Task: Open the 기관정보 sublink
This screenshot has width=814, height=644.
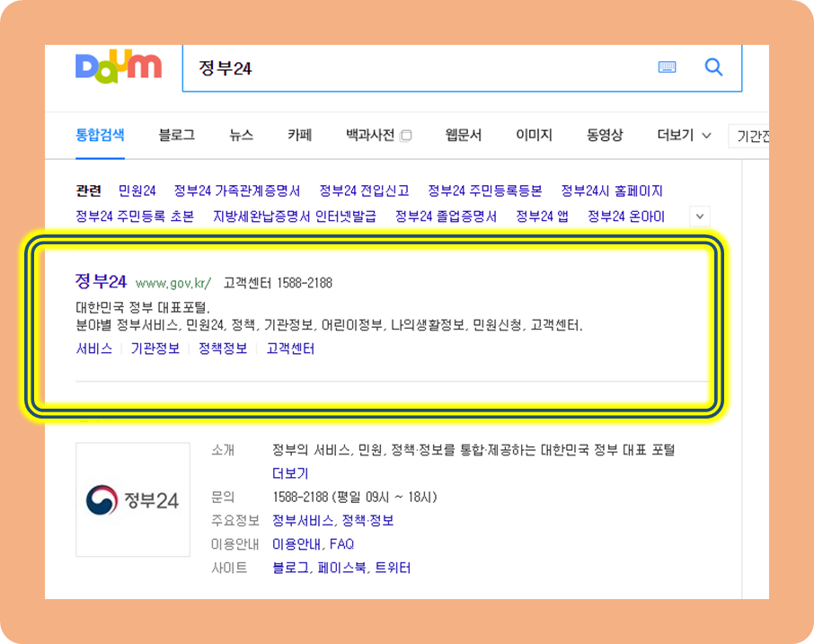Action: coord(155,348)
